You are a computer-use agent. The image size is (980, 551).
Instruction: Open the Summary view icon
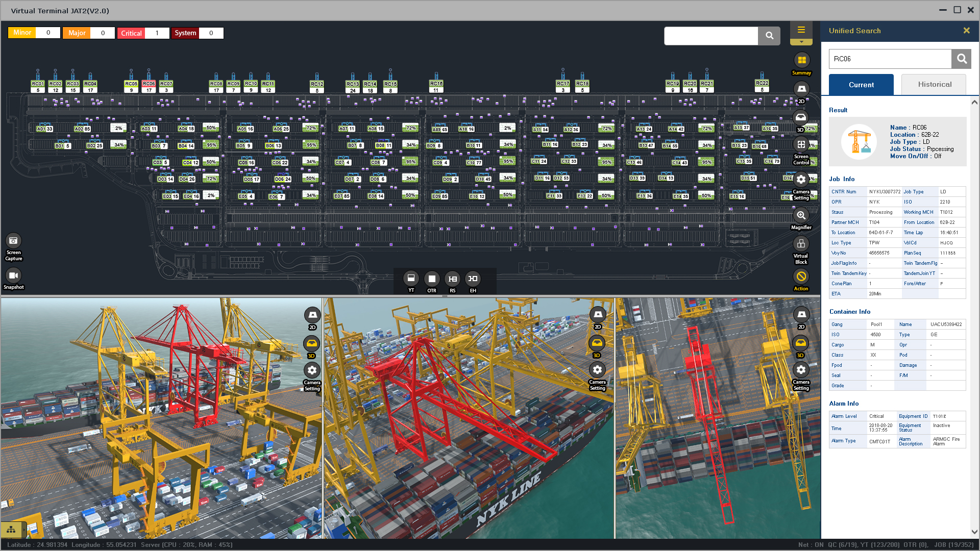pos(801,61)
